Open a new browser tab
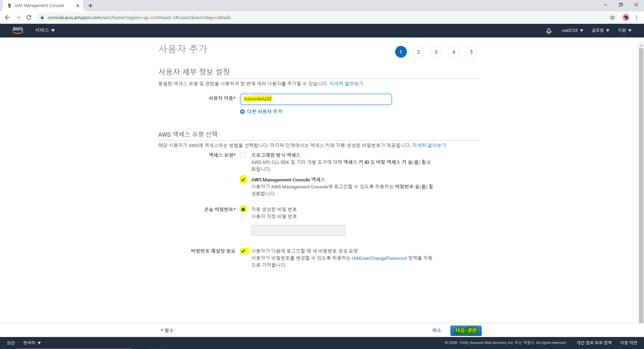The width and height of the screenshot is (644, 349). (91, 6)
